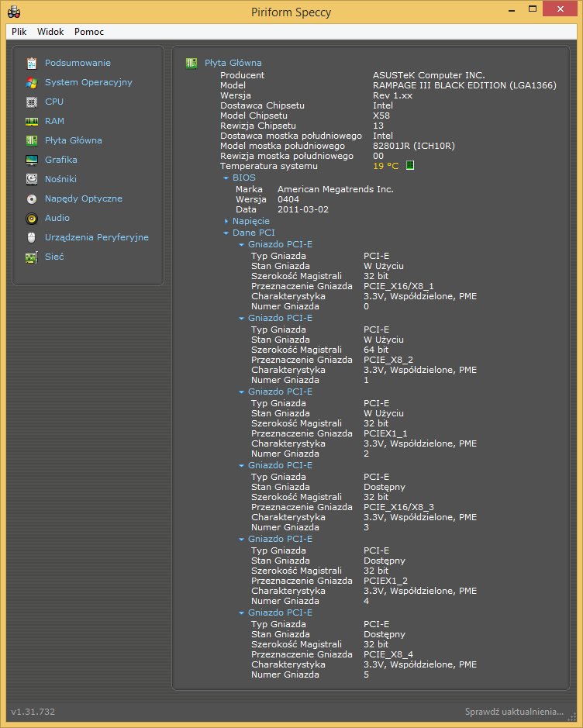
Task: Collapse the BIOS section arrow
Action: [226, 178]
